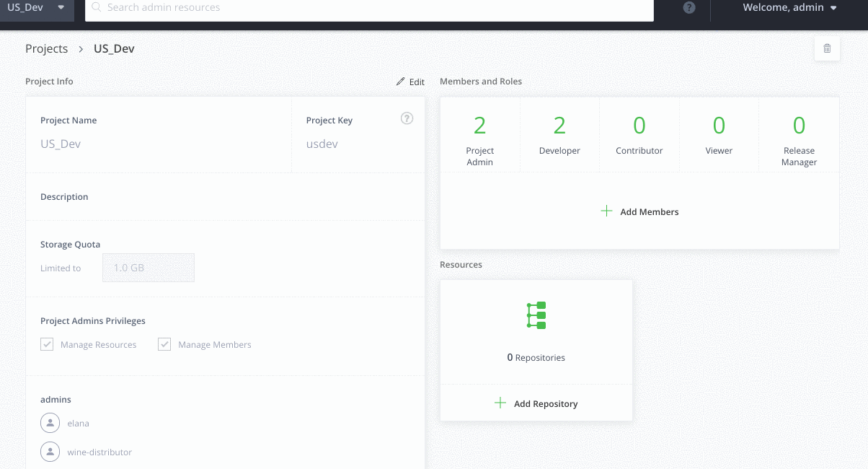
Task: Open the Viewer role count
Action: pyautogui.click(x=719, y=134)
